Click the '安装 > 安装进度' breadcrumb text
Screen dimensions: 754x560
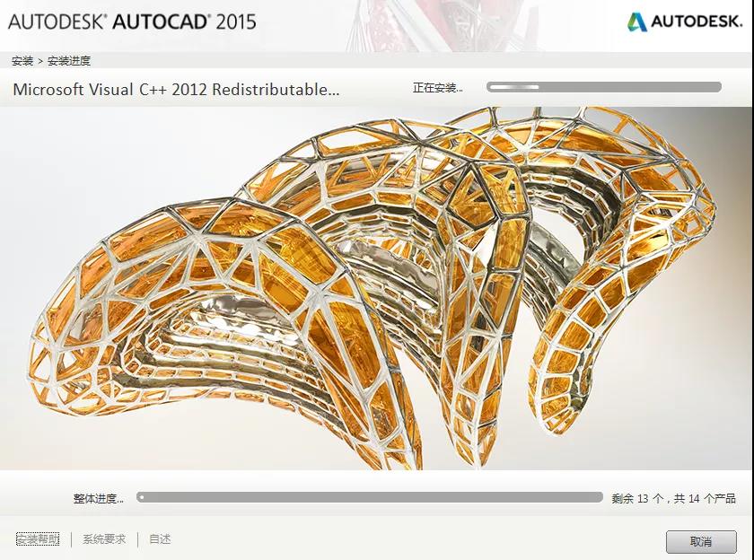pos(51,61)
